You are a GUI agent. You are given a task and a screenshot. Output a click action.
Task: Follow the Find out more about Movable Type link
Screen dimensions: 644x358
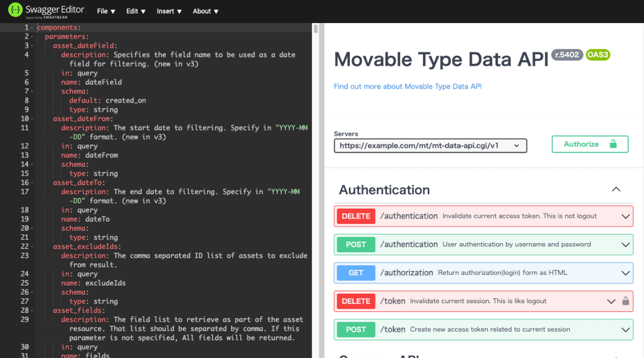click(407, 86)
